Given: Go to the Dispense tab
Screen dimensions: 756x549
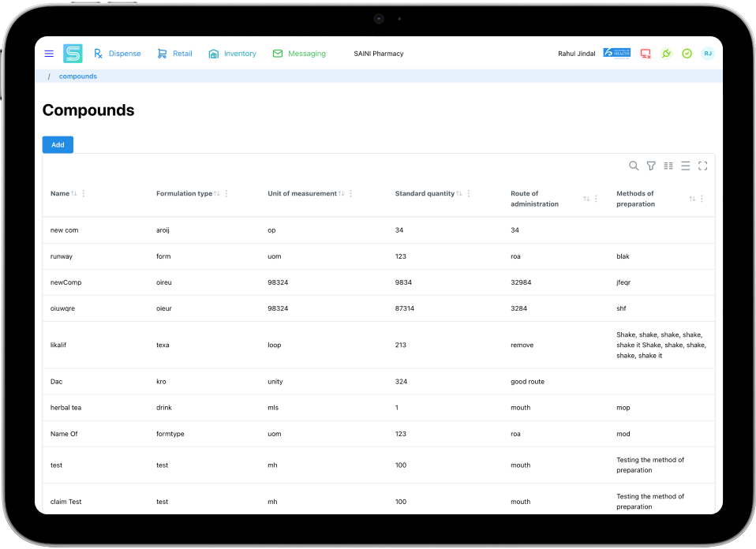Looking at the screenshot, I should click(x=117, y=54).
